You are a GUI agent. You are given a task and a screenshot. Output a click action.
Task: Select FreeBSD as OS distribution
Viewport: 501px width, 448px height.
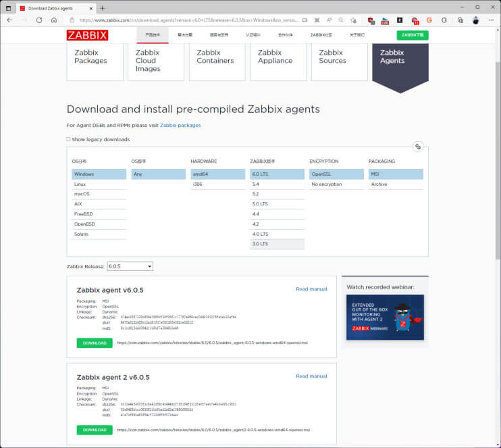[x=99, y=214]
